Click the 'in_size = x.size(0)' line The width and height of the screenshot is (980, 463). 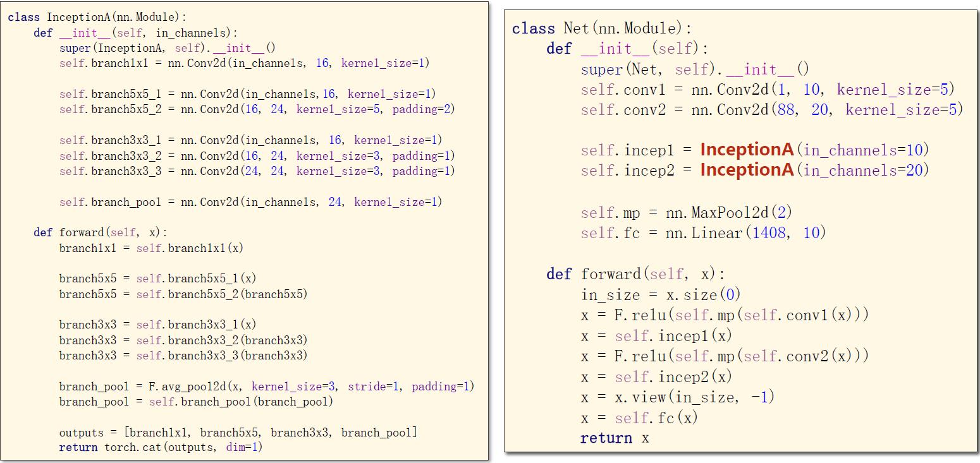pyautogui.click(x=661, y=295)
